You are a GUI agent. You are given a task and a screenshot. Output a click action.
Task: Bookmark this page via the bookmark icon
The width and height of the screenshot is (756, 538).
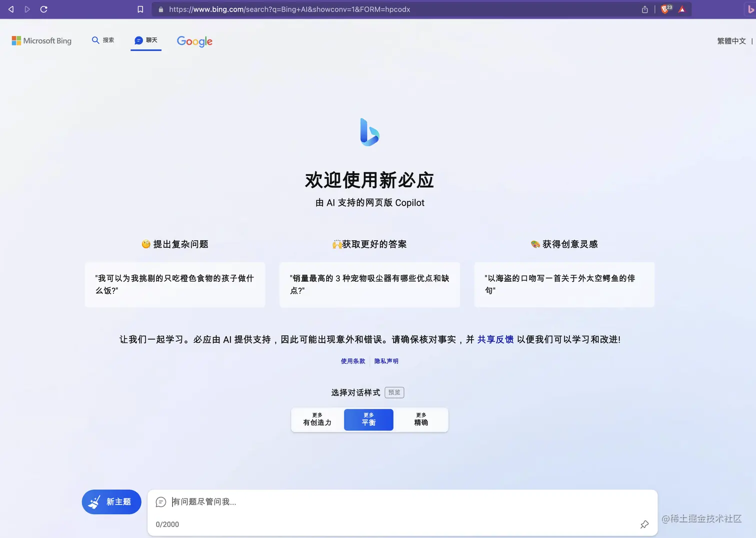[140, 9]
